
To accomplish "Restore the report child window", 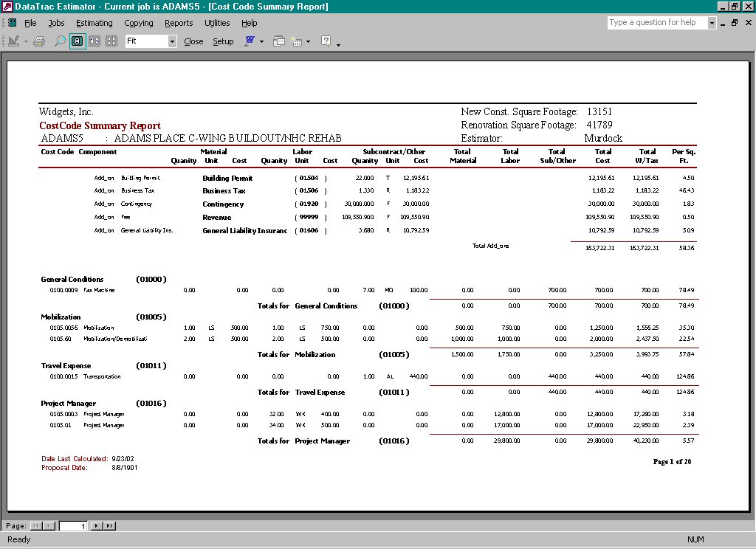I will [735, 23].
